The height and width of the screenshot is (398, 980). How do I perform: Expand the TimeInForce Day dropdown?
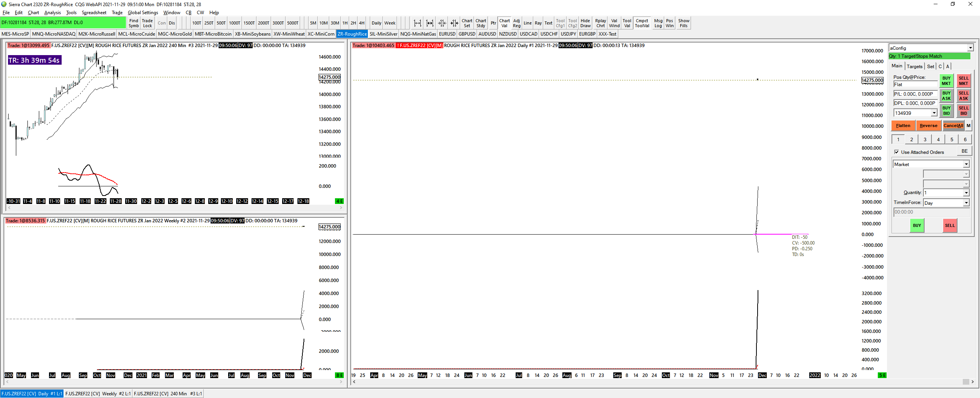[x=966, y=203]
